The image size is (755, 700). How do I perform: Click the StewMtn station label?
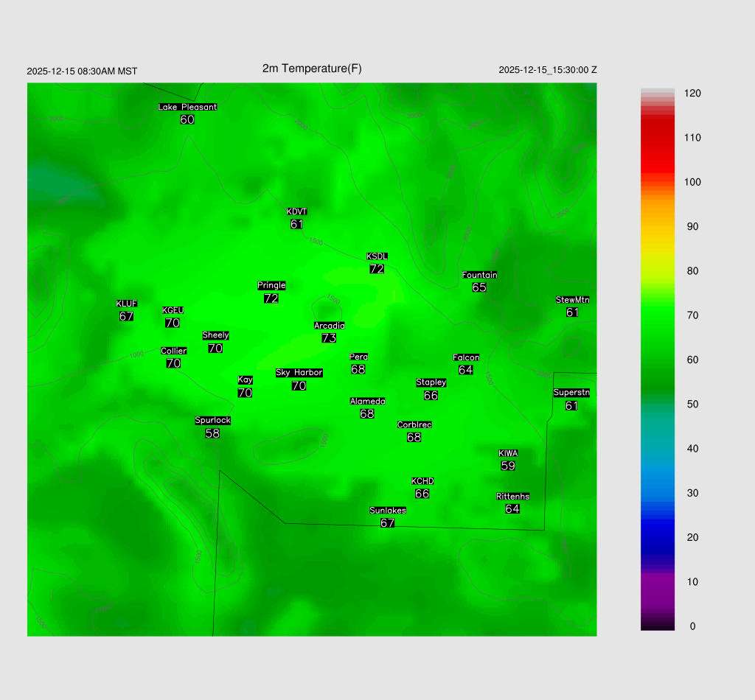point(572,300)
